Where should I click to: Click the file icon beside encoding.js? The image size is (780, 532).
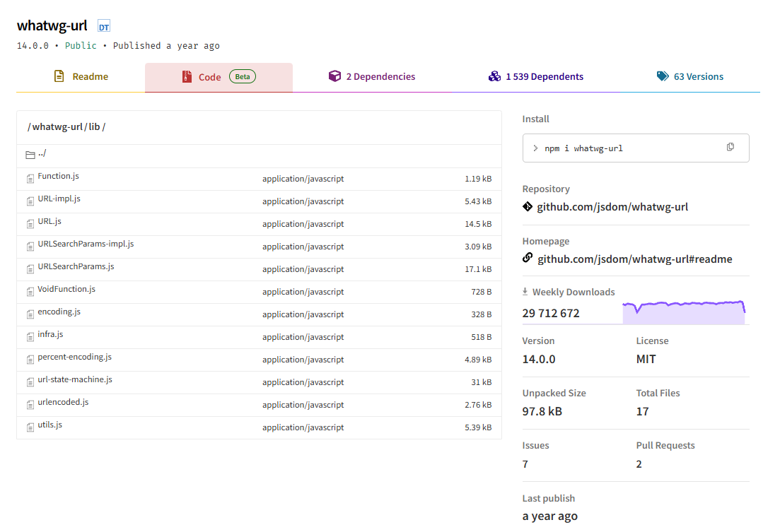pos(30,314)
